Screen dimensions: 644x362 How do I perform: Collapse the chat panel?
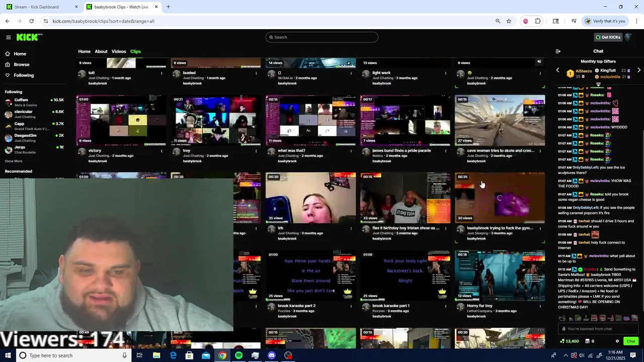558,51
